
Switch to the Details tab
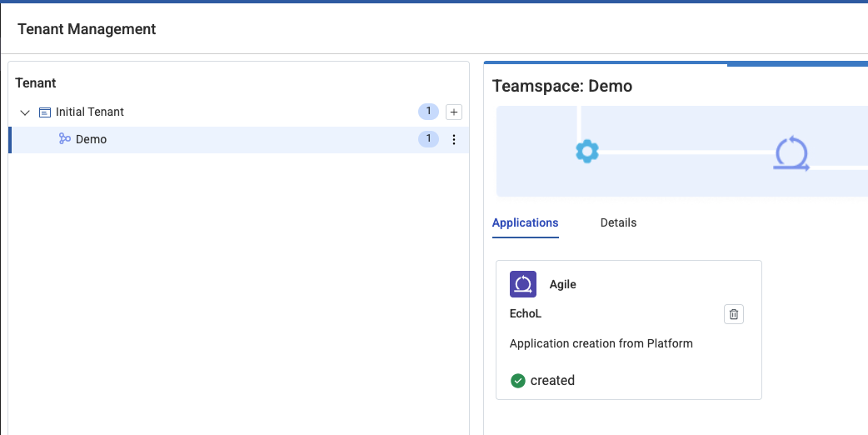coord(618,222)
